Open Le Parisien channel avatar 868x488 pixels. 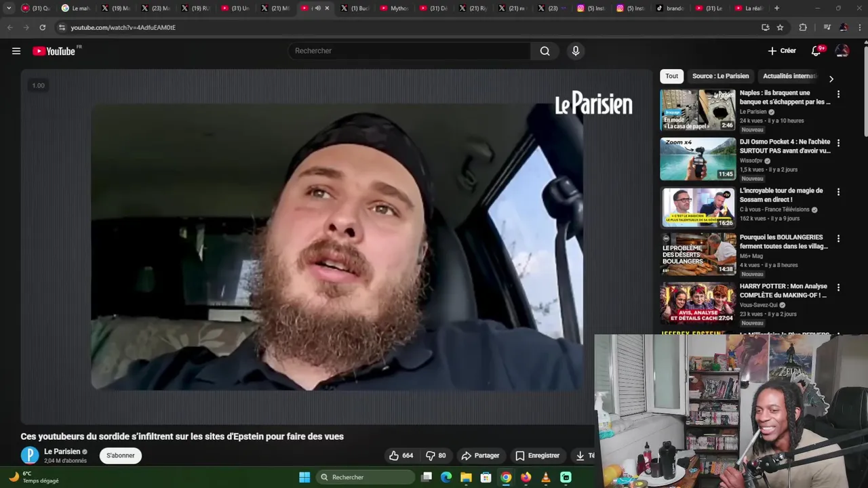point(30,455)
